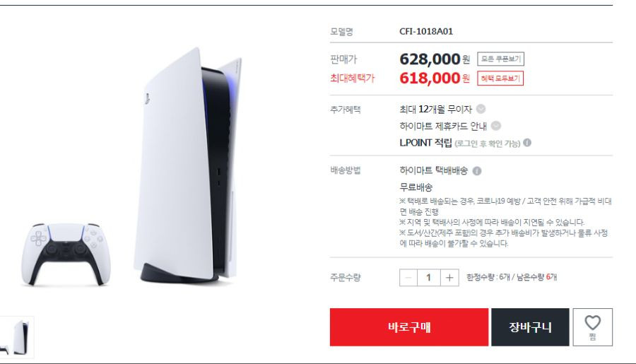Image resolution: width=636 pixels, height=364 pixels.
Task: Increase quantity with the plus button
Action: point(449,278)
